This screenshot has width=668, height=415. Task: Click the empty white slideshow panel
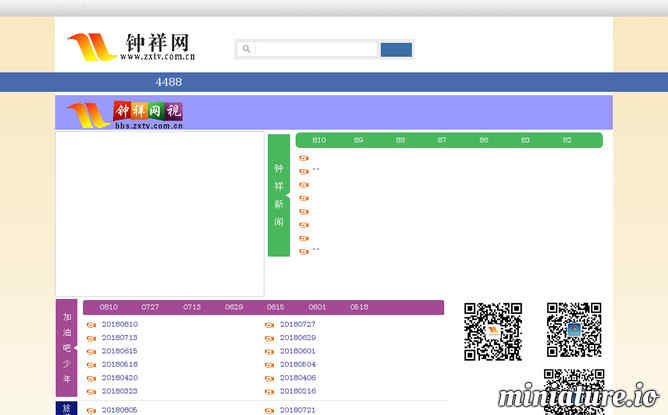[160, 213]
